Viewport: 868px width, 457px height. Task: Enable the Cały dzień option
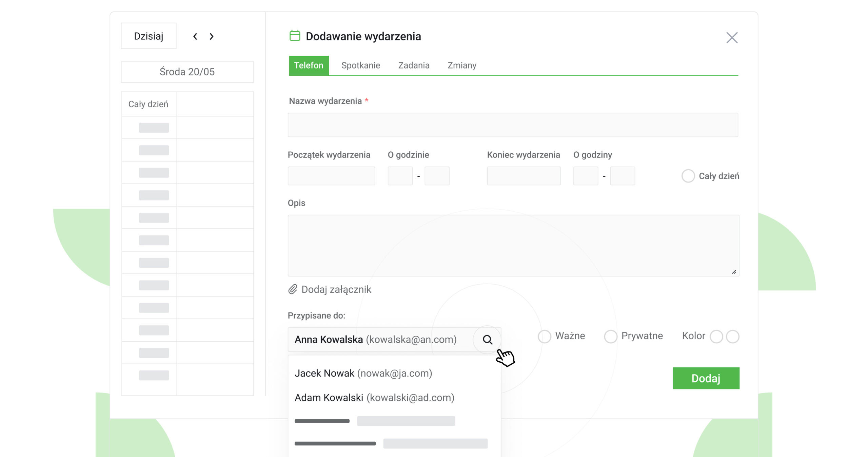click(x=688, y=176)
